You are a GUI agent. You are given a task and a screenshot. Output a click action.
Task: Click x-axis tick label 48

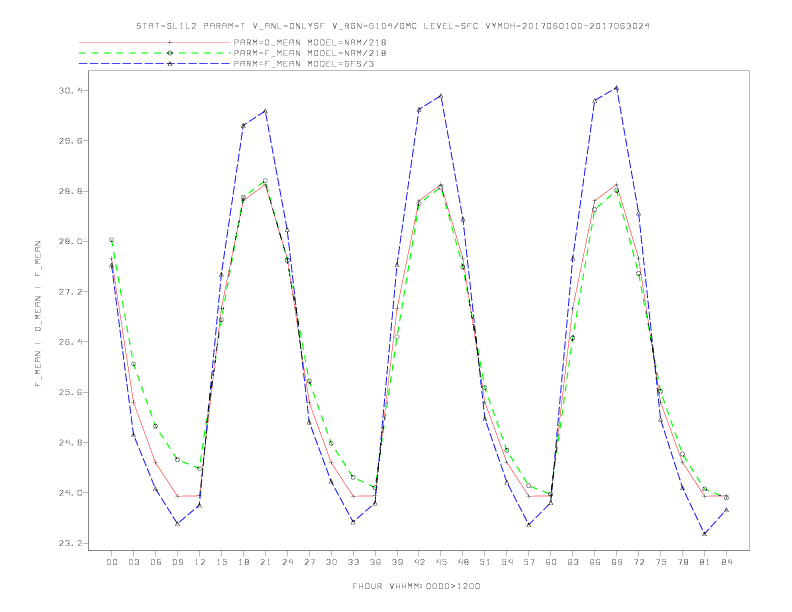click(463, 562)
